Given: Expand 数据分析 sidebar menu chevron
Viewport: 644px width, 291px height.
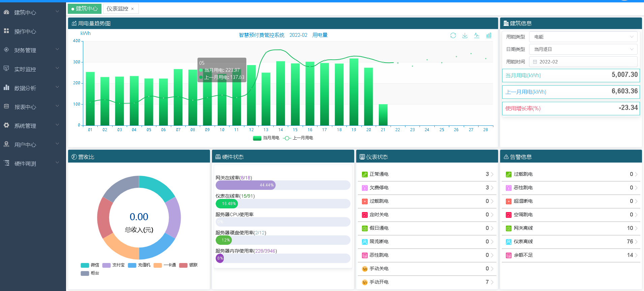Looking at the screenshot, I should pos(57,87).
